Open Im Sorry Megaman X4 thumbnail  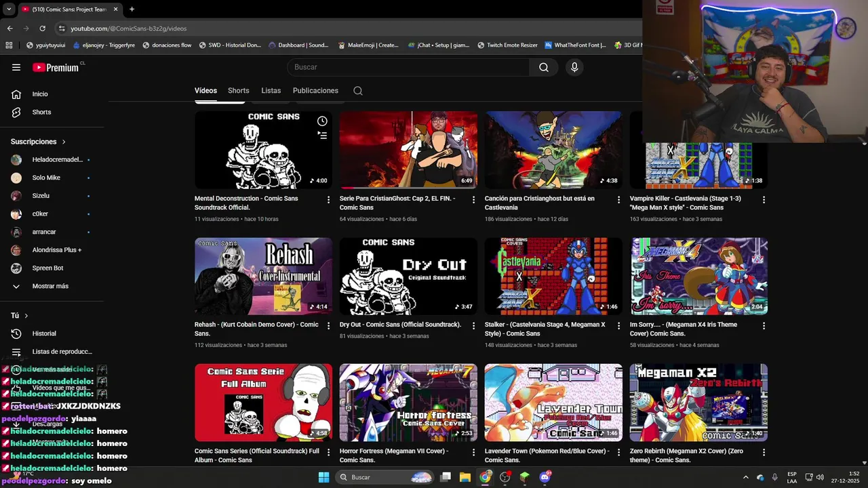(x=698, y=276)
